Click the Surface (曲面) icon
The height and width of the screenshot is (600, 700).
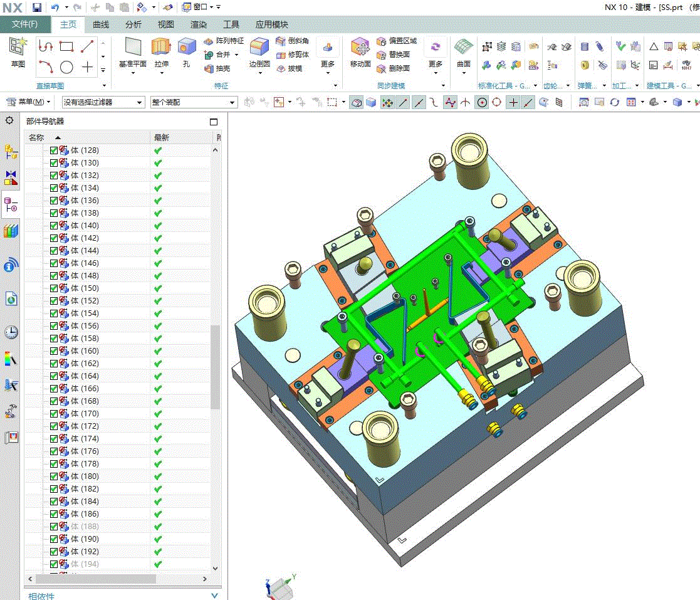click(464, 46)
